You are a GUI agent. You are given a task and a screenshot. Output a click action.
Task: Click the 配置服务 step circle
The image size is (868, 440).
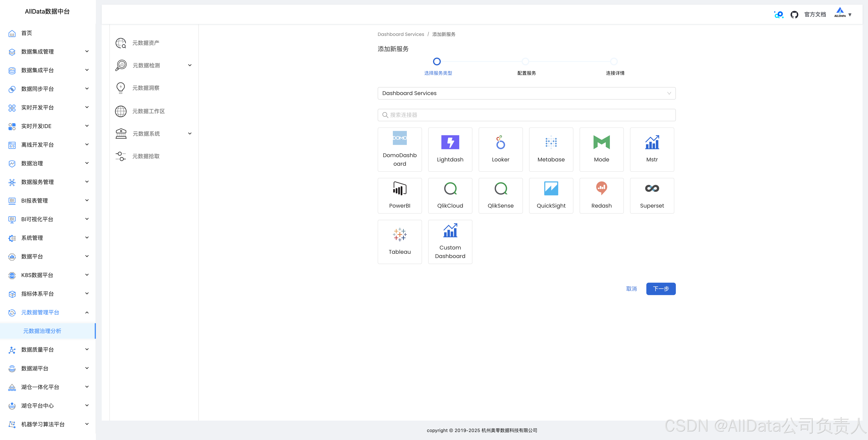pos(525,61)
